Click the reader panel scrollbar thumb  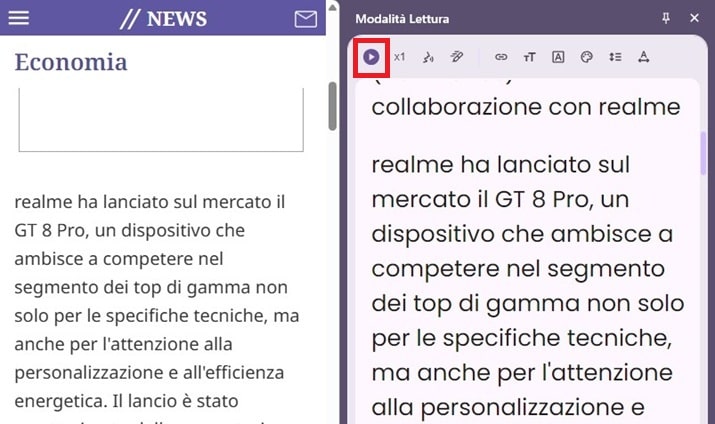(x=703, y=153)
